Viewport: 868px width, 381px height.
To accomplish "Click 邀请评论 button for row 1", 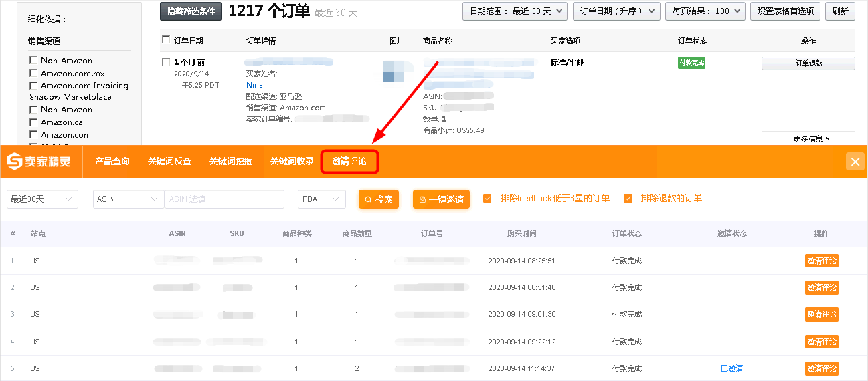I will click(x=821, y=261).
